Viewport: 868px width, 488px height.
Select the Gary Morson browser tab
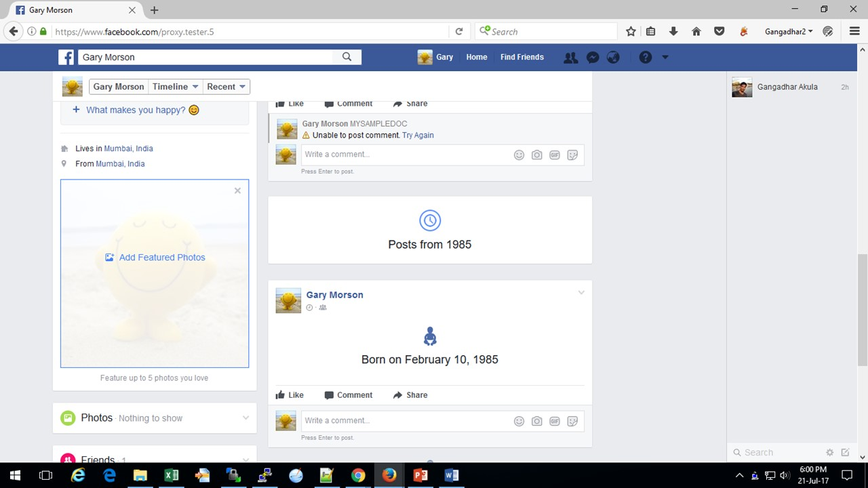tap(73, 10)
